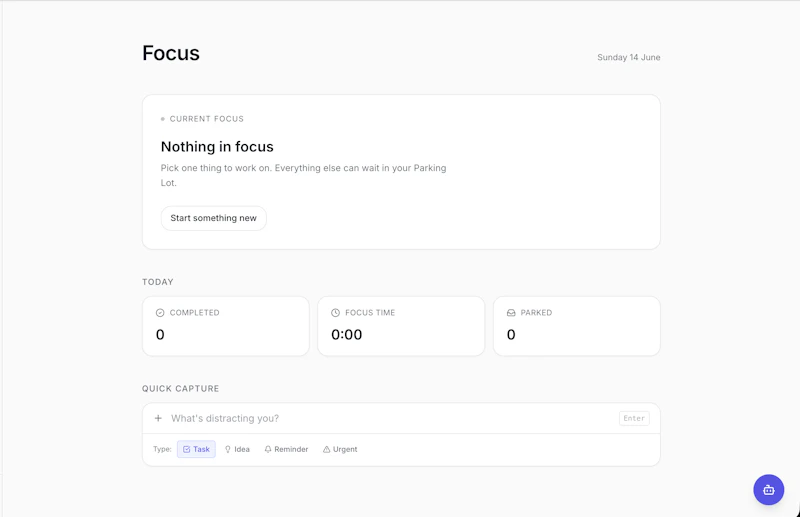The width and height of the screenshot is (800, 517).
Task: Click the inbox icon beside Parked
Action: pyautogui.click(x=511, y=312)
